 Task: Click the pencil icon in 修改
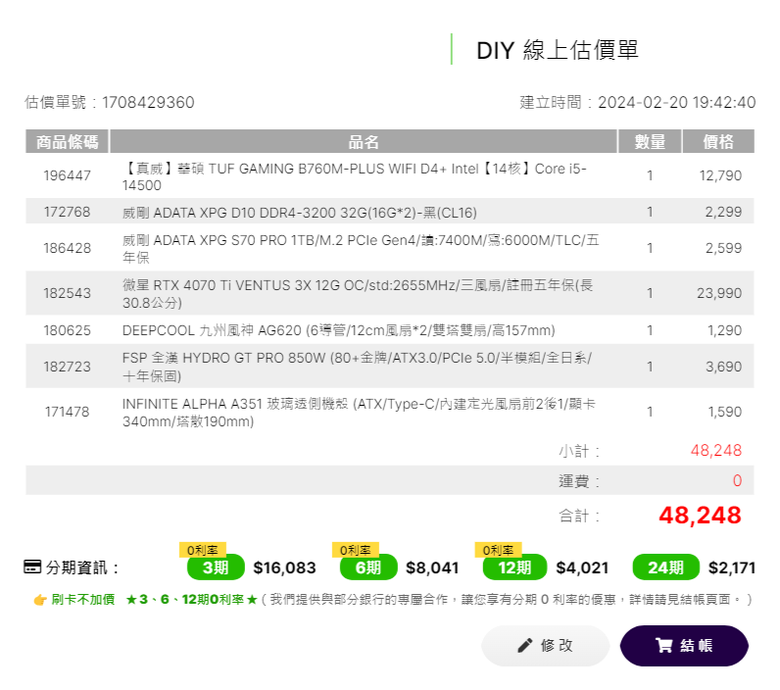coord(524,645)
